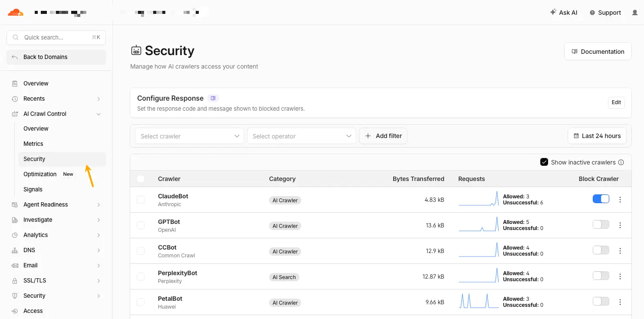Open the Select crawler dropdown
Screen dimensions: 644x319
(x=190, y=136)
